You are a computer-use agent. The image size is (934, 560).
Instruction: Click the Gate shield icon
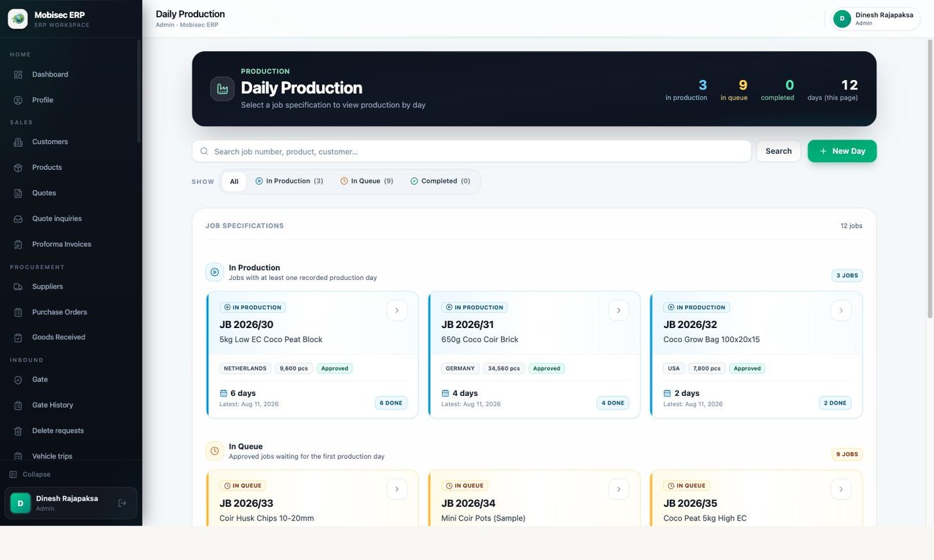coord(18,379)
